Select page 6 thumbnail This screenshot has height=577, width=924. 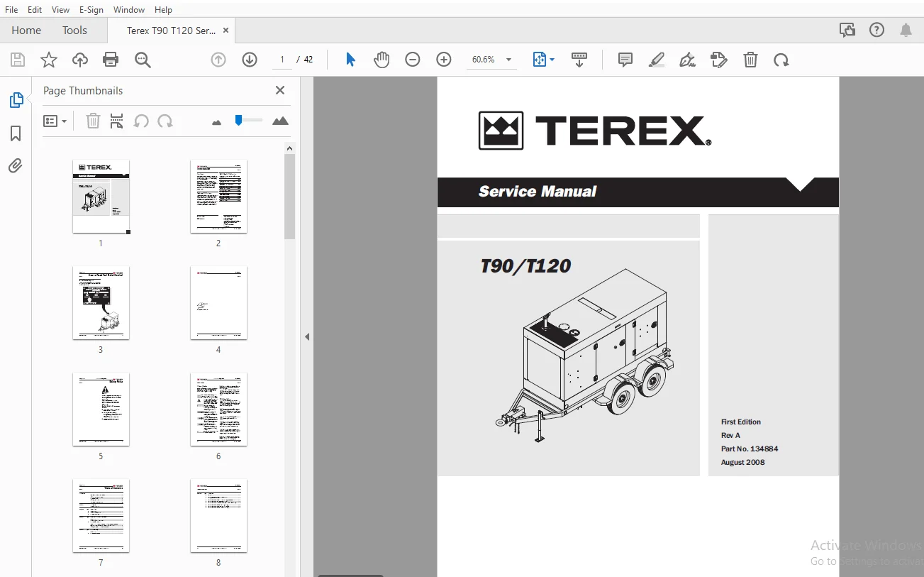tap(218, 410)
